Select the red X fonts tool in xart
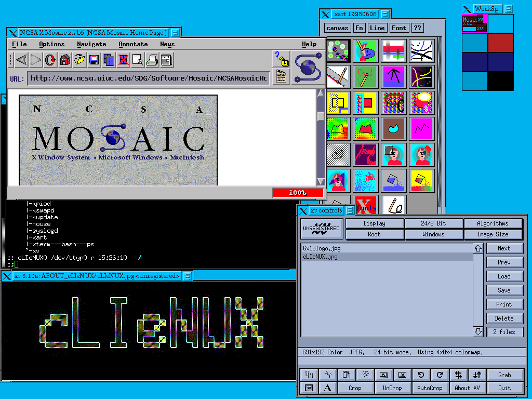Screen dimensions: 532x399 click(365, 205)
